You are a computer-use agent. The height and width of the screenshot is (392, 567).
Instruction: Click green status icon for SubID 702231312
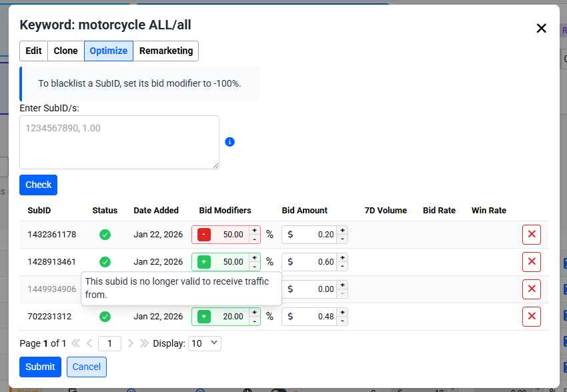click(x=105, y=317)
